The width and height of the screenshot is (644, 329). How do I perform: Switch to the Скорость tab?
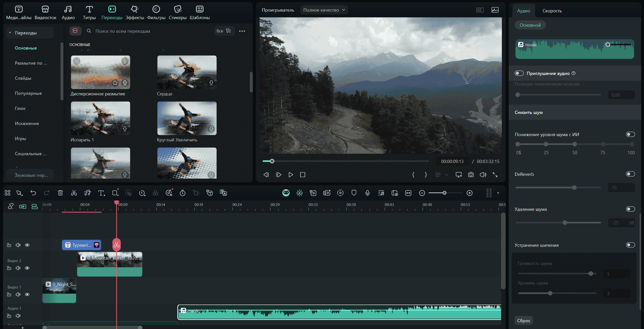[552, 11]
